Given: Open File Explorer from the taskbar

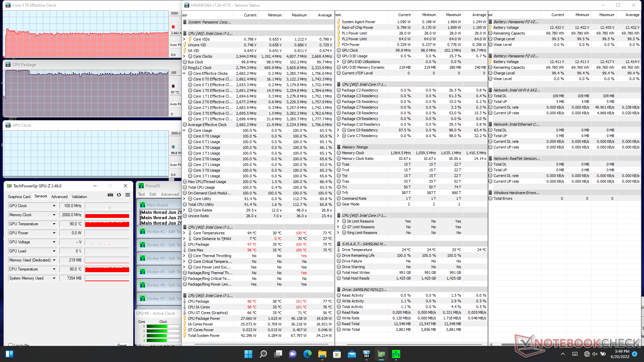Looking at the screenshot, I should pos(322,354).
